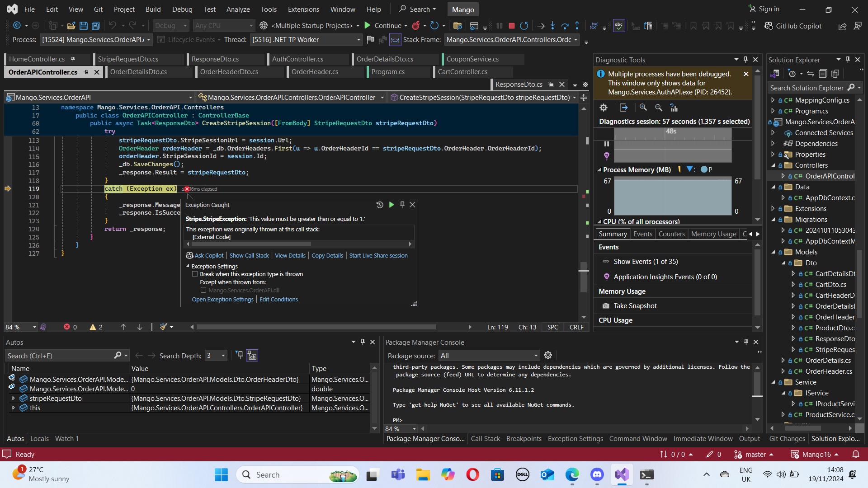The image size is (868, 488).
Task: Open the Debug menu
Action: click(x=182, y=9)
